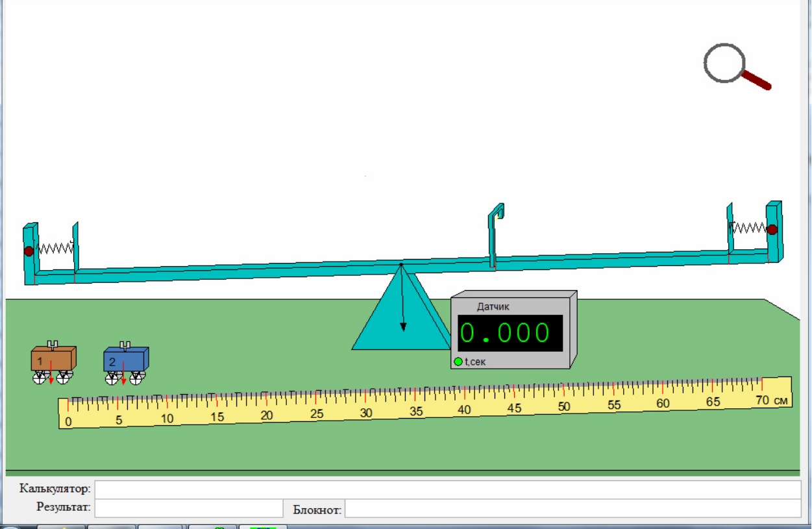Click the 35 mark on the ruler
The image size is (812, 529).
[x=416, y=412]
